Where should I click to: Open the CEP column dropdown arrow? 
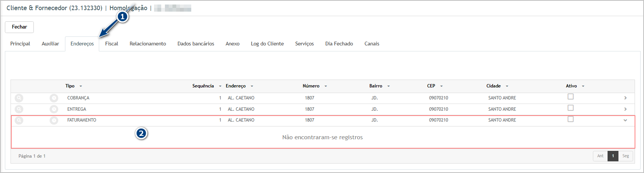pos(441,86)
